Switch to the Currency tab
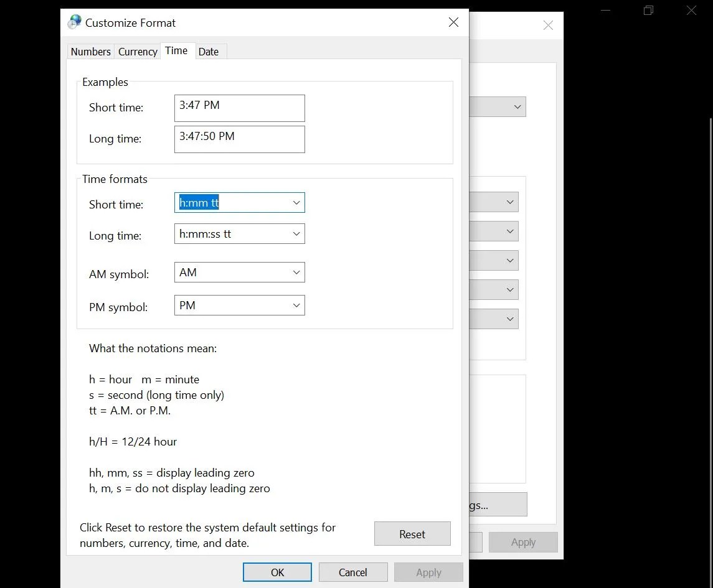This screenshot has width=713, height=588. [x=137, y=52]
